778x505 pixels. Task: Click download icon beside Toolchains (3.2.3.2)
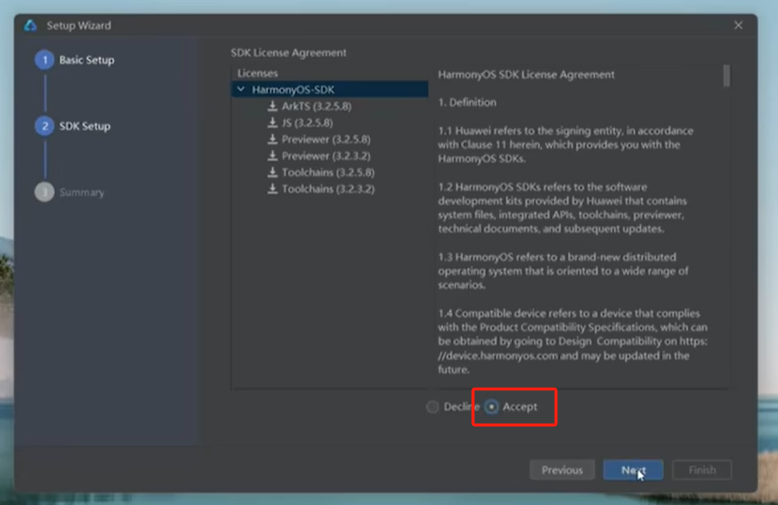click(272, 189)
